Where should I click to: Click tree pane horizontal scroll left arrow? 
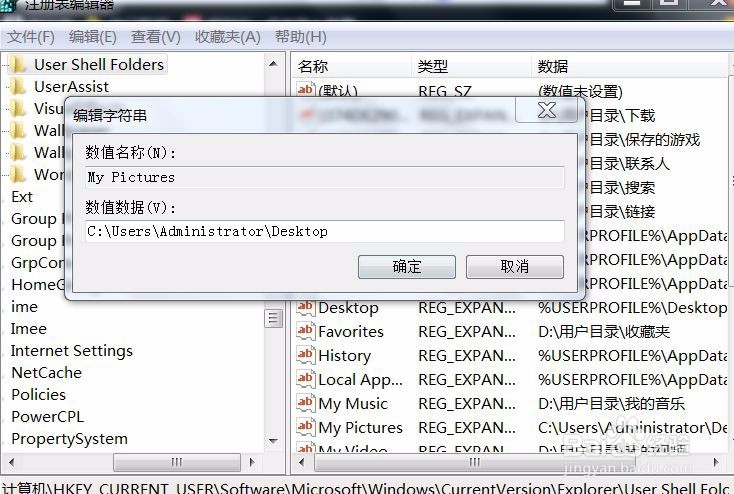[x=12, y=463]
